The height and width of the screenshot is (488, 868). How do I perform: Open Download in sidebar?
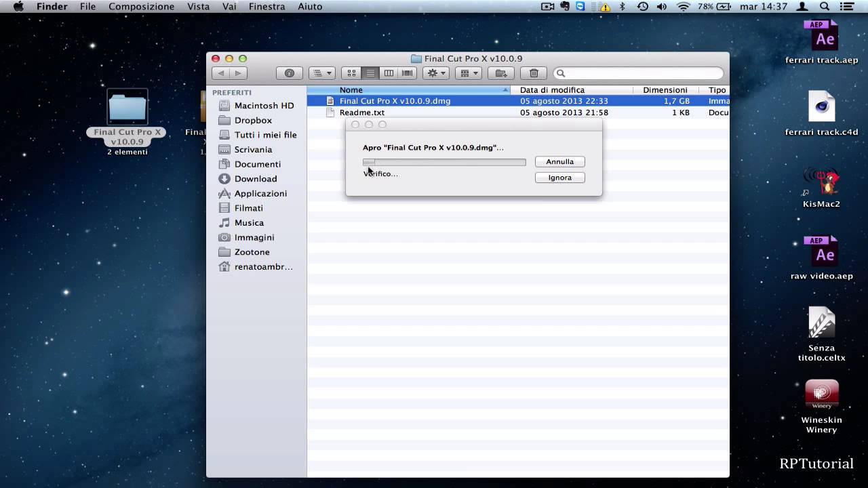(x=248, y=179)
